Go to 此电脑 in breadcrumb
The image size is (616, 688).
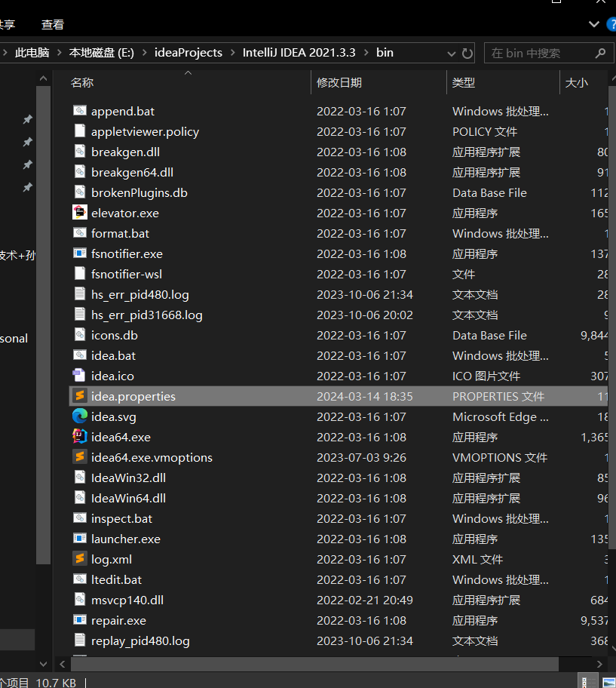click(x=32, y=53)
